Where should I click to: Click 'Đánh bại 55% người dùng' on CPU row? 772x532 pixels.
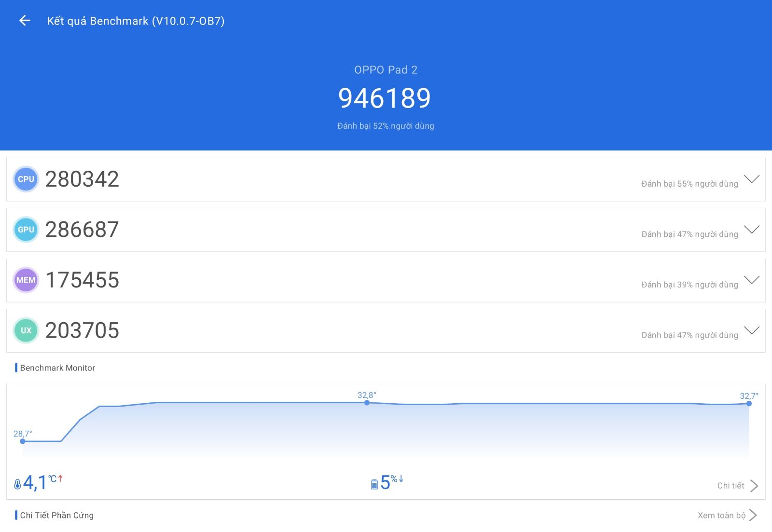click(x=689, y=184)
